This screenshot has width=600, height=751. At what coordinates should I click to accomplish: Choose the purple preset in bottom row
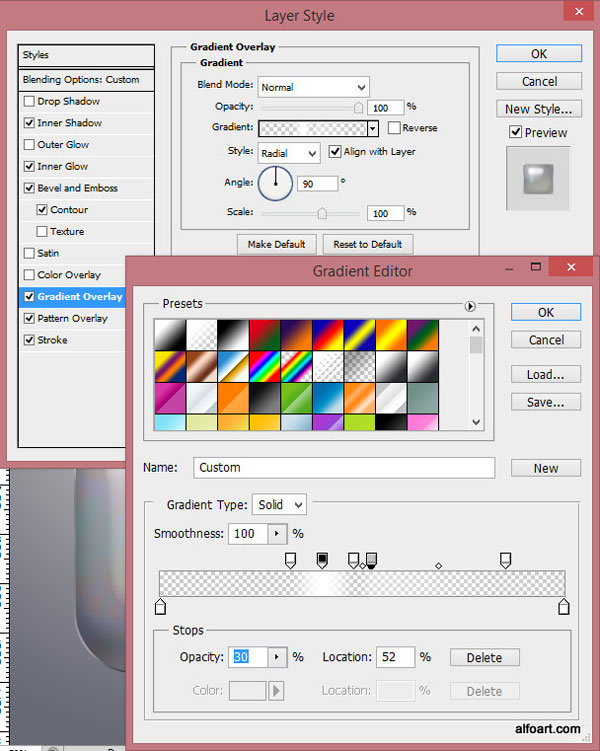[x=328, y=422]
